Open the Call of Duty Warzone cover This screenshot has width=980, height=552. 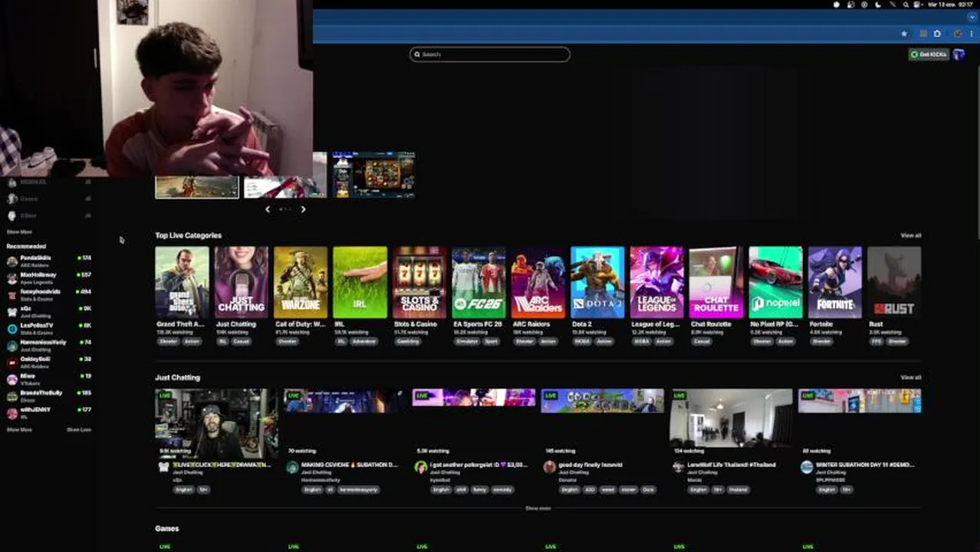pyautogui.click(x=301, y=282)
